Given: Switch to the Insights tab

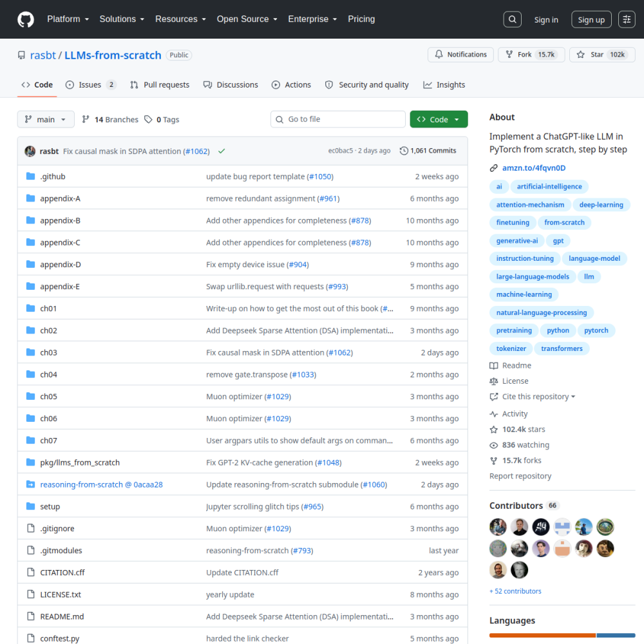Looking at the screenshot, I should pos(444,85).
